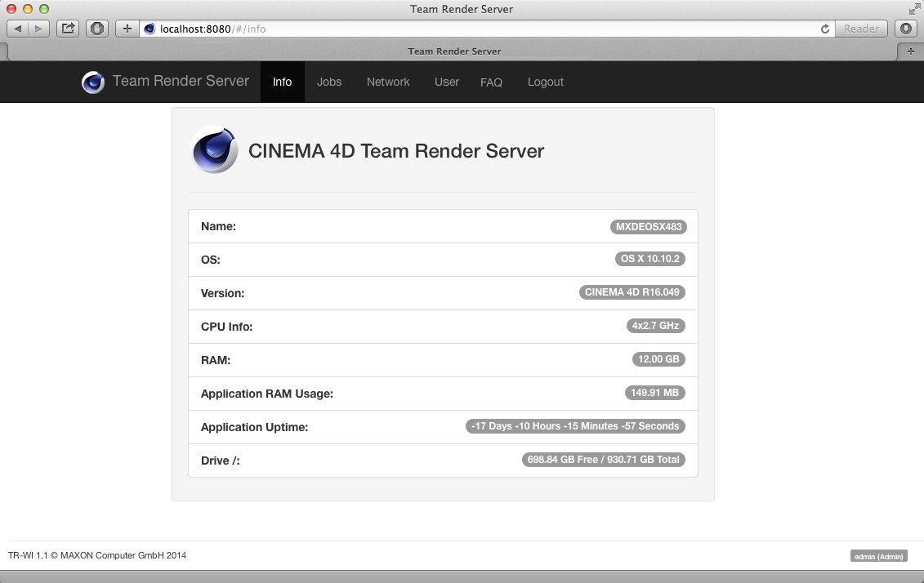924x583 pixels.
Task: Click the 4x2.7 GHz CPU badge
Action: pyautogui.click(x=655, y=326)
